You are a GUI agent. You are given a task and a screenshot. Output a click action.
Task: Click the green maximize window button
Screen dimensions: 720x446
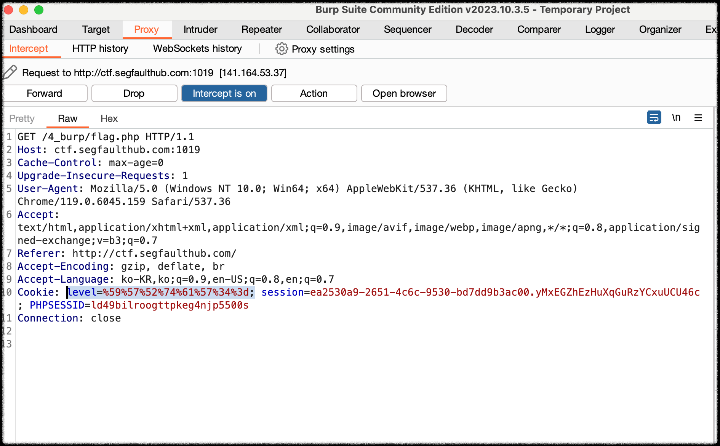39,10
